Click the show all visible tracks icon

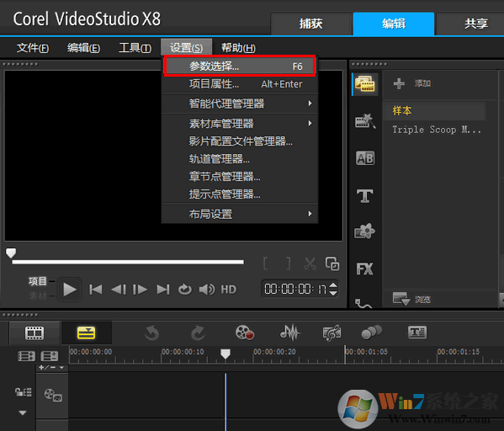[x=26, y=356]
